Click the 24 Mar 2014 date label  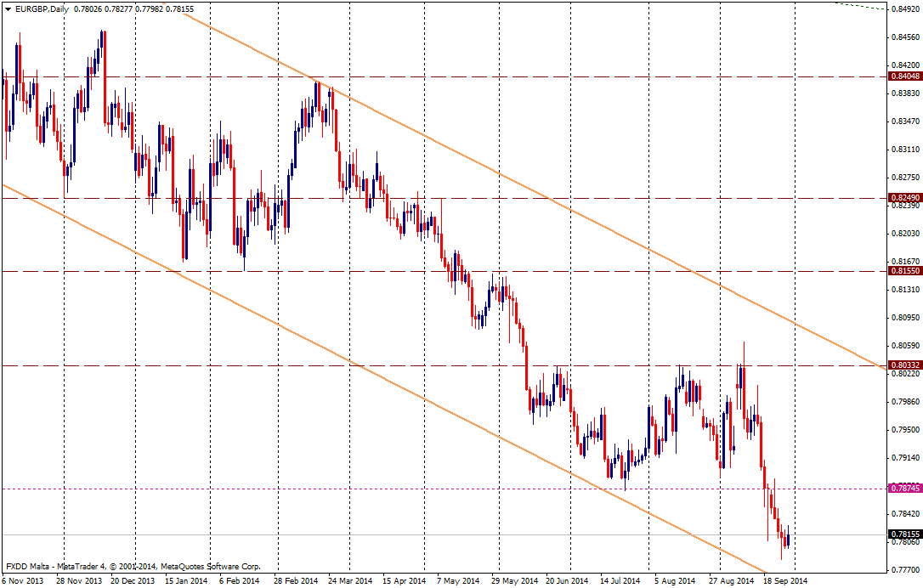[x=352, y=581]
